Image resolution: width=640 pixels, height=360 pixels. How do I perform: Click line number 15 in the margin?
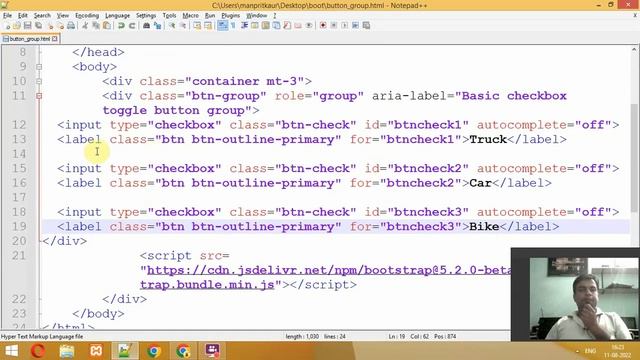point(19,169)
